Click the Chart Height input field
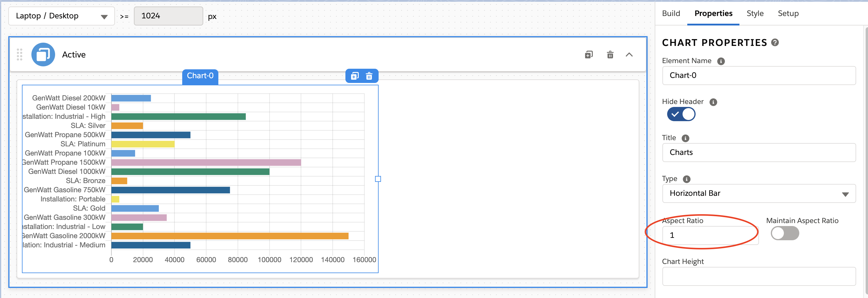 [759, 276]
